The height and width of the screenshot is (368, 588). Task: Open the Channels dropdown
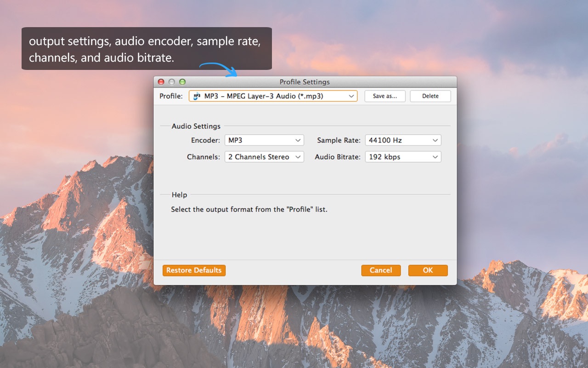click(264, 157)
